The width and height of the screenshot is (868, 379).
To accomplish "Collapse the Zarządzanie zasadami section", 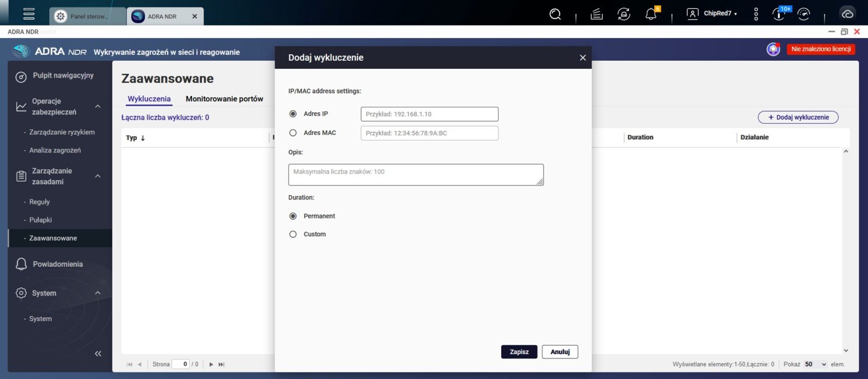I will [x=98, y=176].
